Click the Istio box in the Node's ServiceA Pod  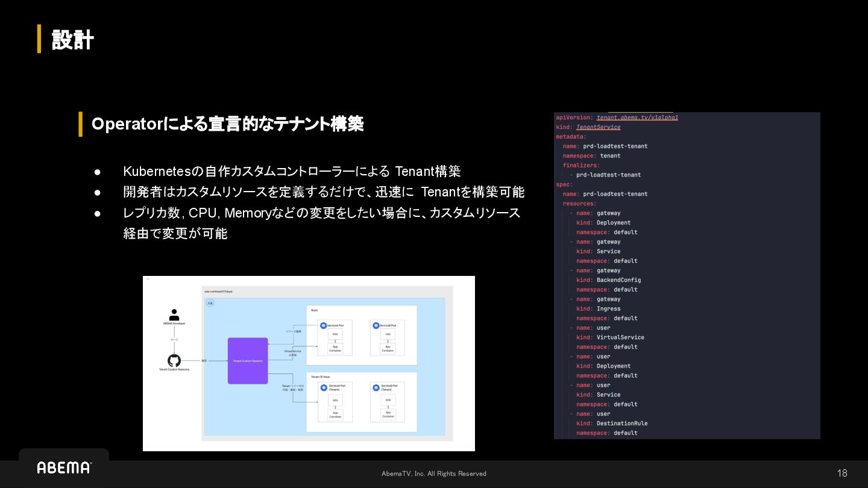click(x=335, y=334)
